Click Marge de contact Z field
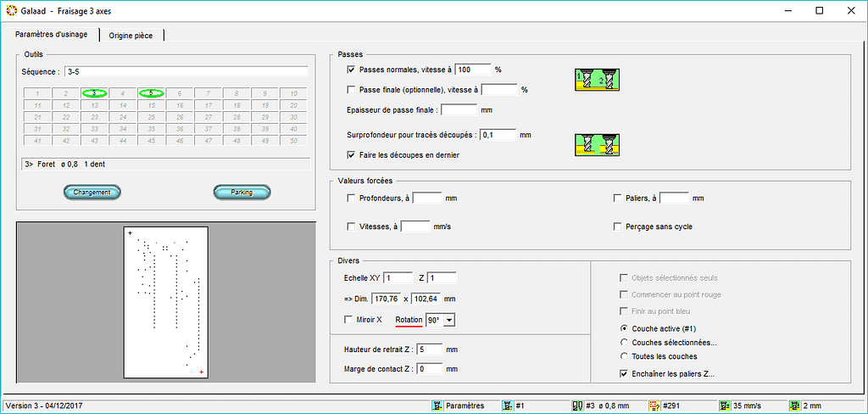The height and width of the screenshot is (414, 868). point(428,368)
